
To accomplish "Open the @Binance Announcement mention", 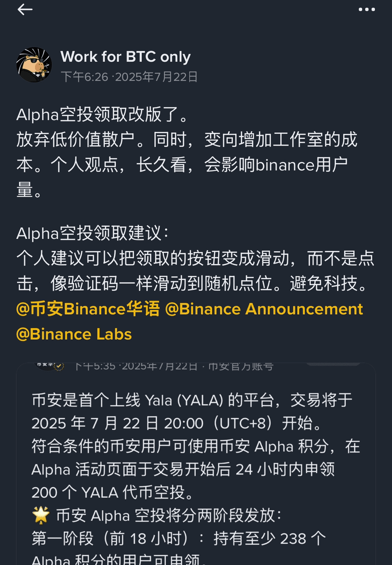I will 264,309.
